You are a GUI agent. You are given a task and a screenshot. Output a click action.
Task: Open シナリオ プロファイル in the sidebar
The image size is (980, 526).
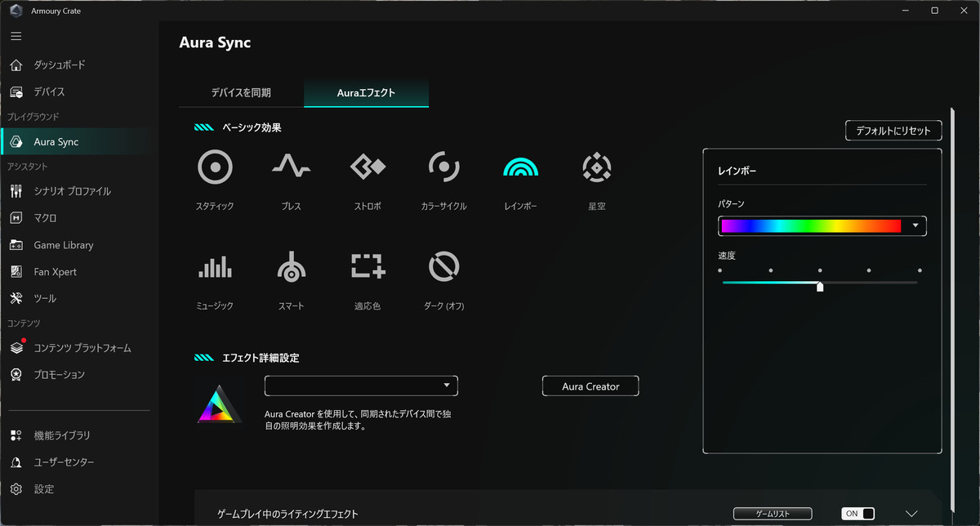pyautogui.click(x=72, y=191)
